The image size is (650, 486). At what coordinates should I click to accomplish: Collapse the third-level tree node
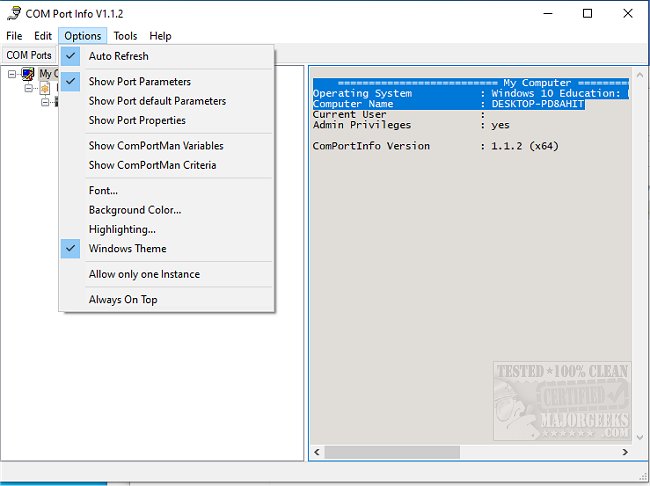[x=45, y=102]
